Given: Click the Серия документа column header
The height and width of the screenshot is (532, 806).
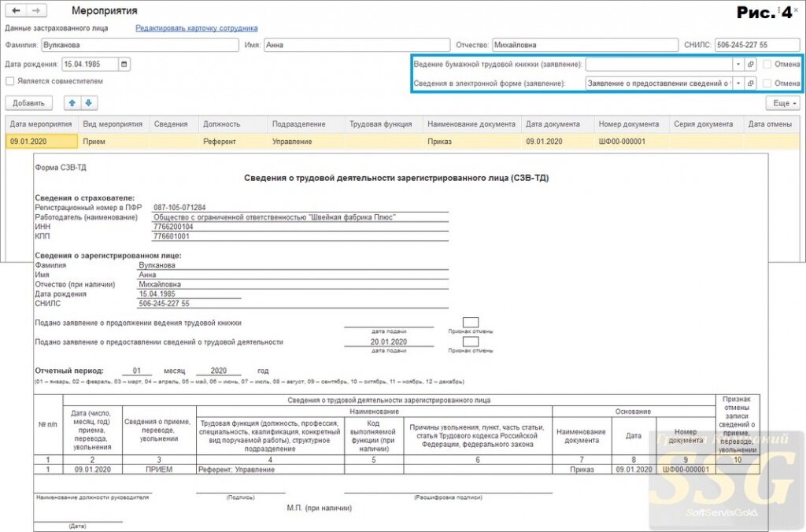Looking at the screenshot, I should [706, 124].
